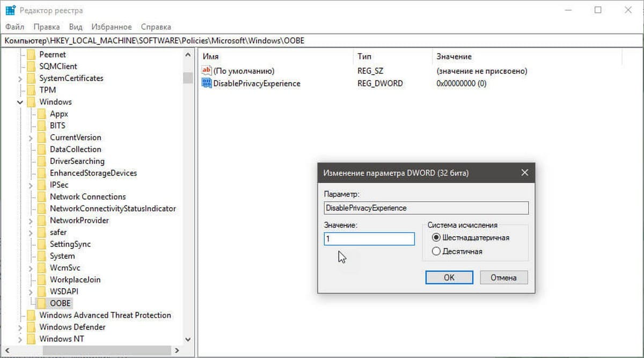644x358 pixels.
Task: Select the CurrentVersion folder icon
Action: [42, 137]
